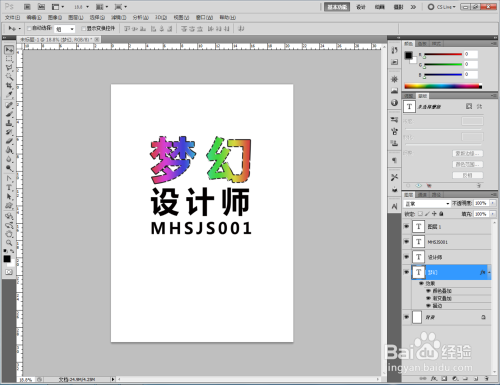Click the CS Live button
This screenshot has width=500, height=385.
coord(441,7)
